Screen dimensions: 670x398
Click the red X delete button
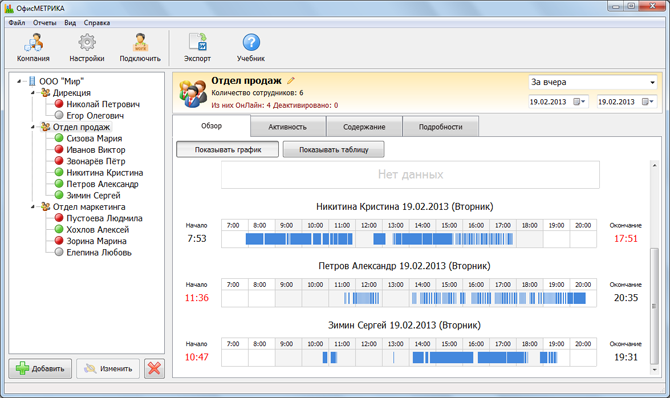(154, 369)
